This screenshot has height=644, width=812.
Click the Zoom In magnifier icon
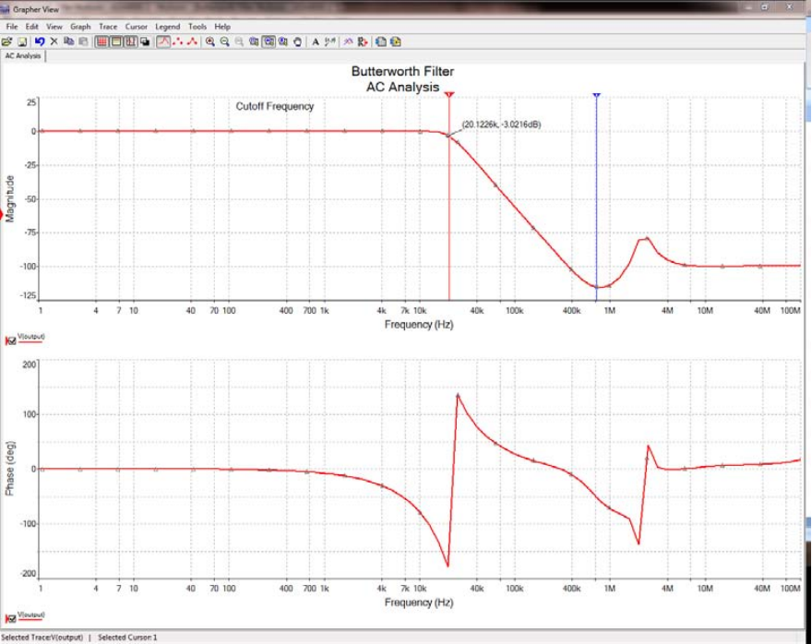click(209, 42)
